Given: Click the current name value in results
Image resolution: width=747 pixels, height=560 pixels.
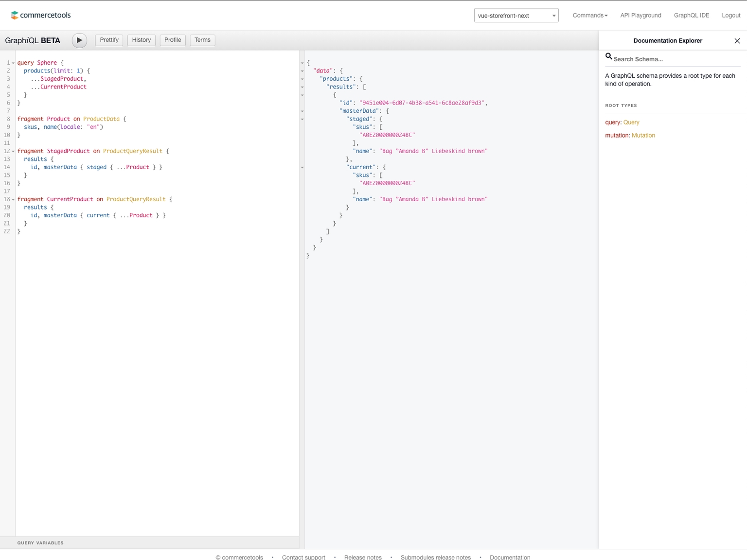Looking at the screenshot, I should pos(433,199).
